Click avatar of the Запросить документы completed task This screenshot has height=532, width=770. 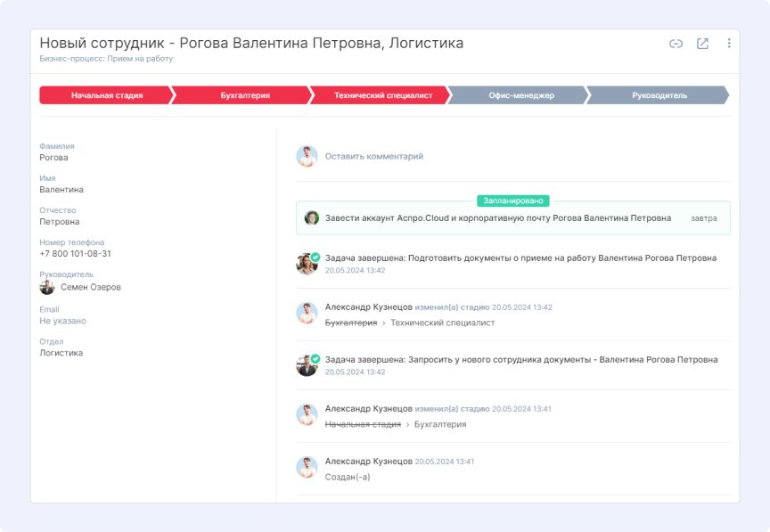307,365
